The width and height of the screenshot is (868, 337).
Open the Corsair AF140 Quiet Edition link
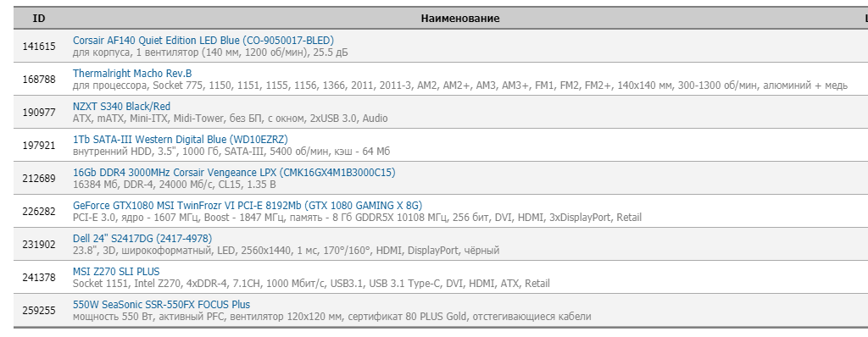(x=203, y=41)
